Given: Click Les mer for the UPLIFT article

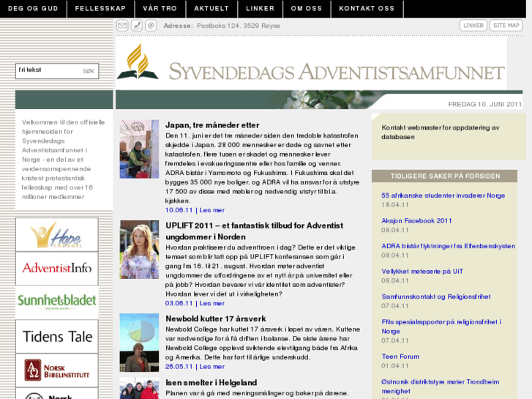Looking at the screenshot, I should [212, 303].
